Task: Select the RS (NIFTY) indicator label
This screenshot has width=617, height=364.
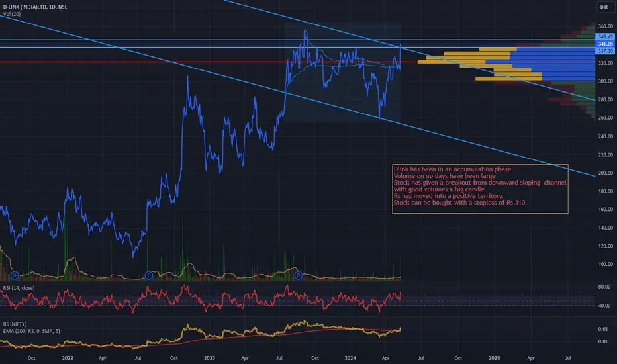Action: click(x=15, y=324)
